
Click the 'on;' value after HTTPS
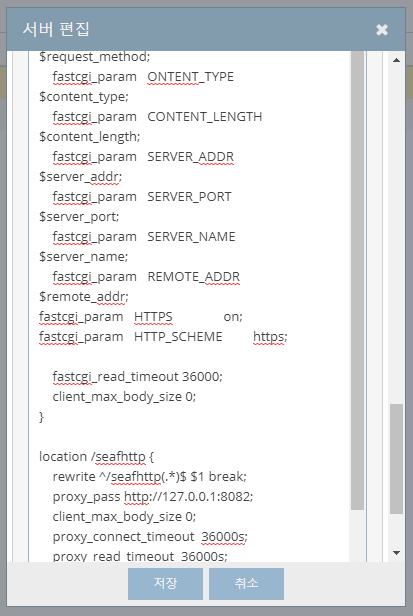(233, 317)
